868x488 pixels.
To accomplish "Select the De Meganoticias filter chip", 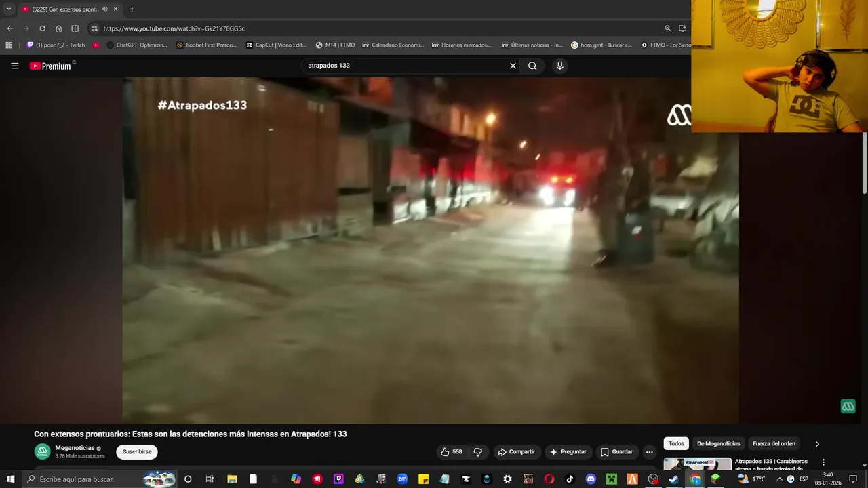I will tap(718, 443).
